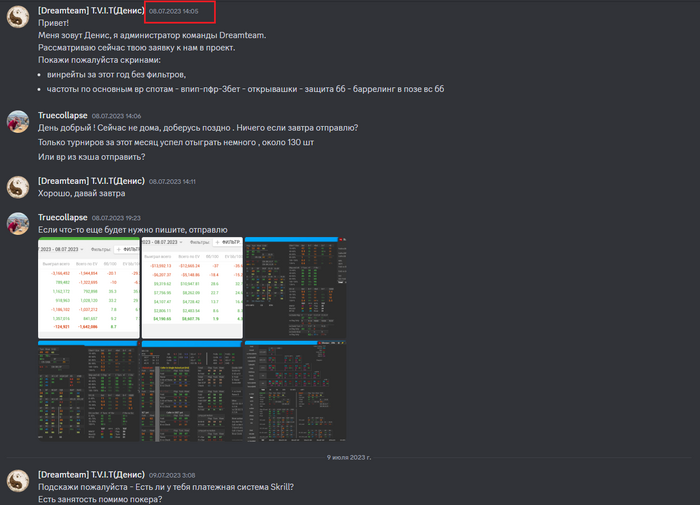Click timestamp 08.07.2023 14:05
Screen dimensions: 700x505
tap(174, 12)
